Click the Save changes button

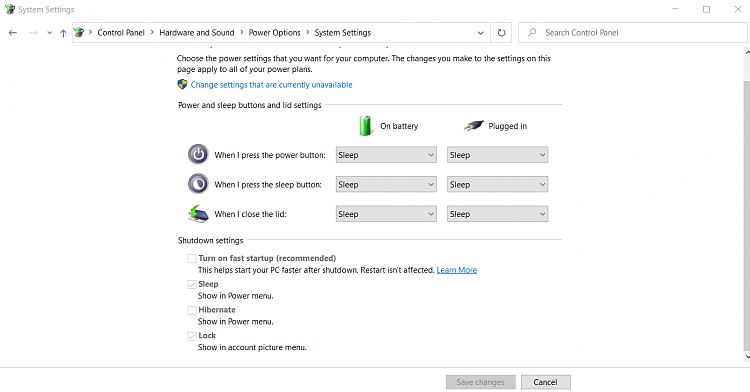point(481,382)
